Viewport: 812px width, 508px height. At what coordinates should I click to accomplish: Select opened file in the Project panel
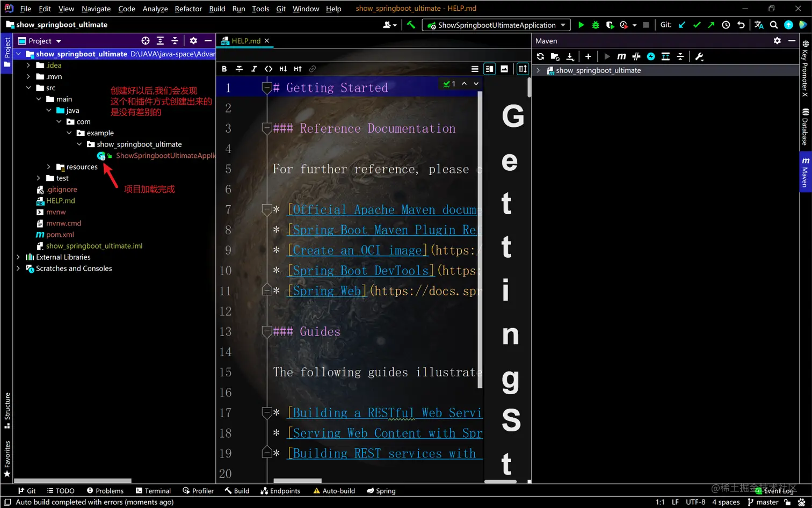click(x=145, y=41)
